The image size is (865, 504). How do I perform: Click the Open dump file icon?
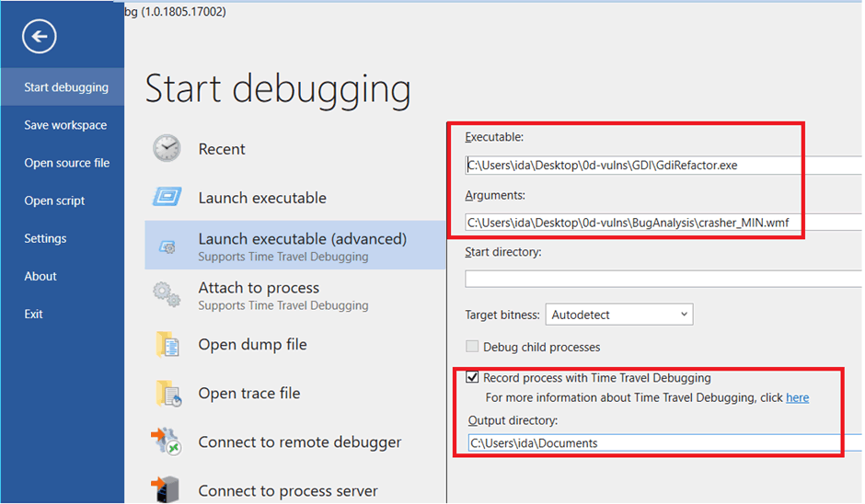tap(167, 345)
